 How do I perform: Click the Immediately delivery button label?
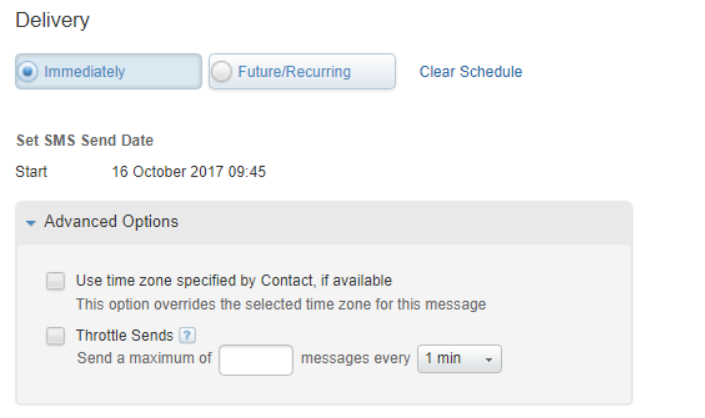tap(85, 72)
